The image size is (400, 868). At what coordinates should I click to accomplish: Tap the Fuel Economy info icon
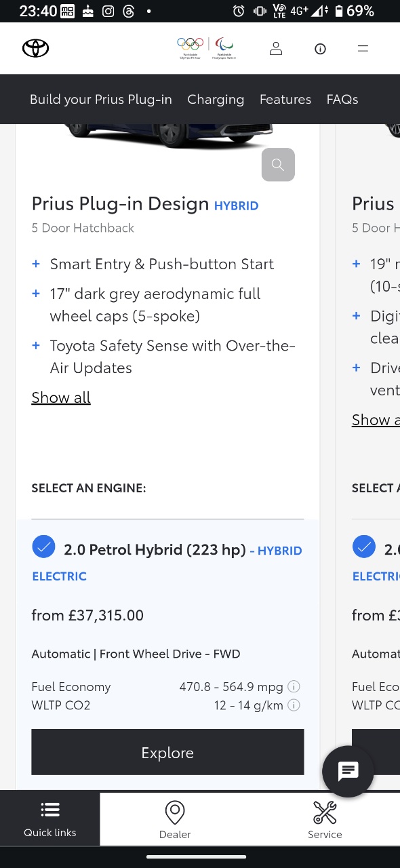coord(294,686)
